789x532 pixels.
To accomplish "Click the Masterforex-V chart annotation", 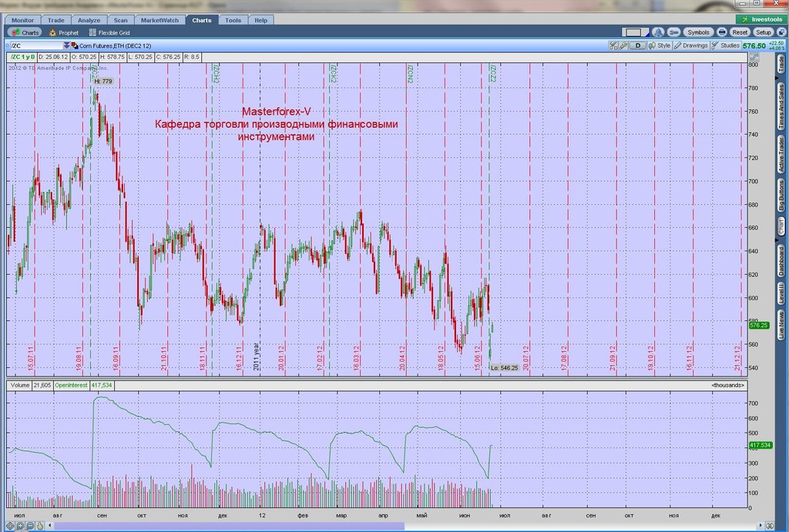I will coord(277,112).
